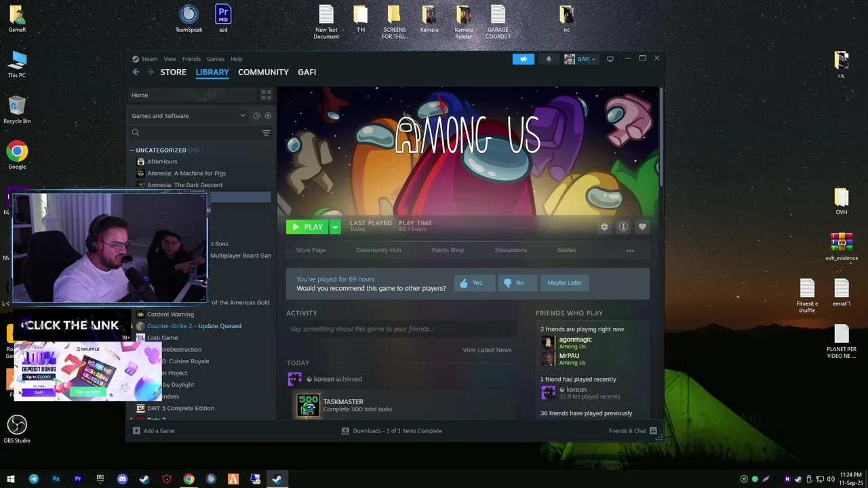Add Among Us to favorites heart icon

[642, 227]
